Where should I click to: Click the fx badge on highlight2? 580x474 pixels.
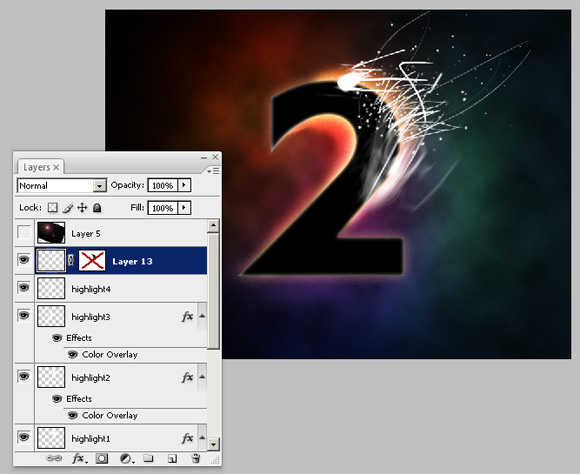click(187, 377)
